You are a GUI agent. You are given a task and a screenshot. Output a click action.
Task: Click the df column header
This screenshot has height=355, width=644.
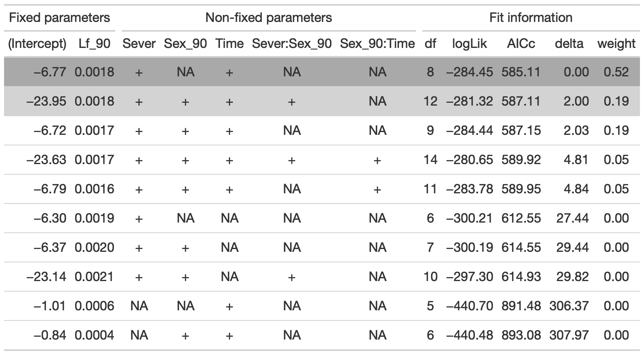click(x=430, y=43)
